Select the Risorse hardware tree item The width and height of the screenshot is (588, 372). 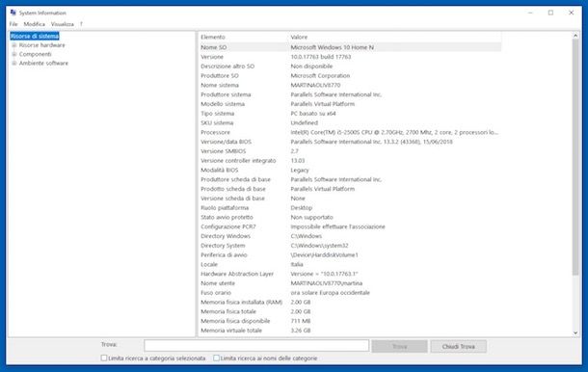pyautogui.click(x=42, y=45)
